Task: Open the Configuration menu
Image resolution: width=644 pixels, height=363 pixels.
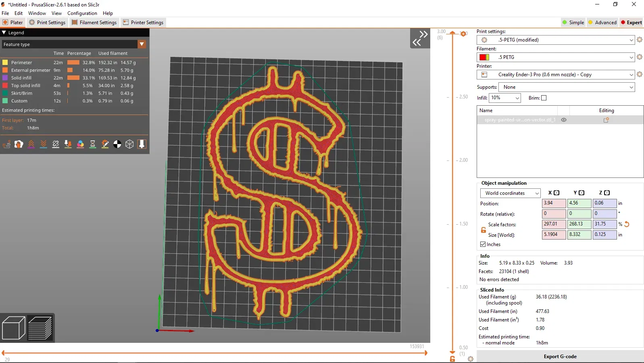Action: coord(82,13)
